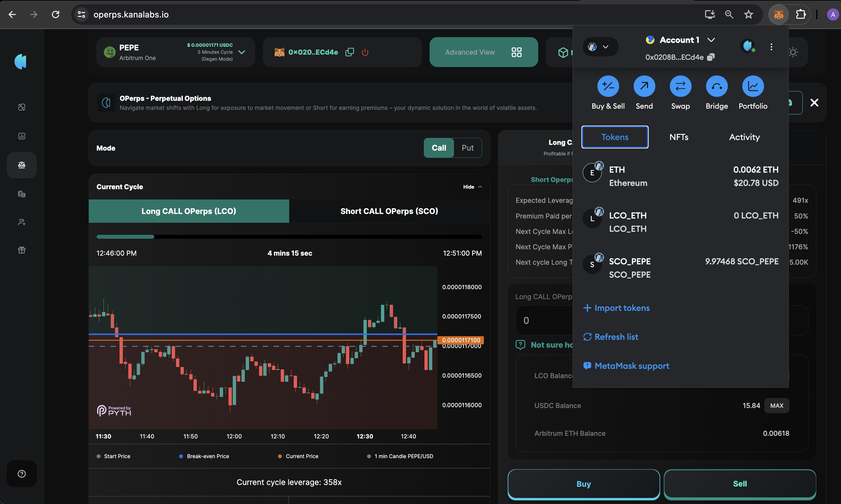Click the MetaMask Swap icon
This screenshot has height=504, width=841.
coord(680,86)
